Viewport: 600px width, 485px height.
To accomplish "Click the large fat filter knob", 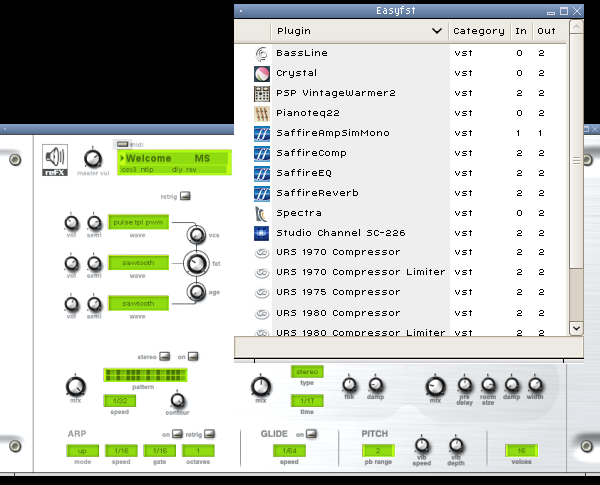I will [196, 263].
